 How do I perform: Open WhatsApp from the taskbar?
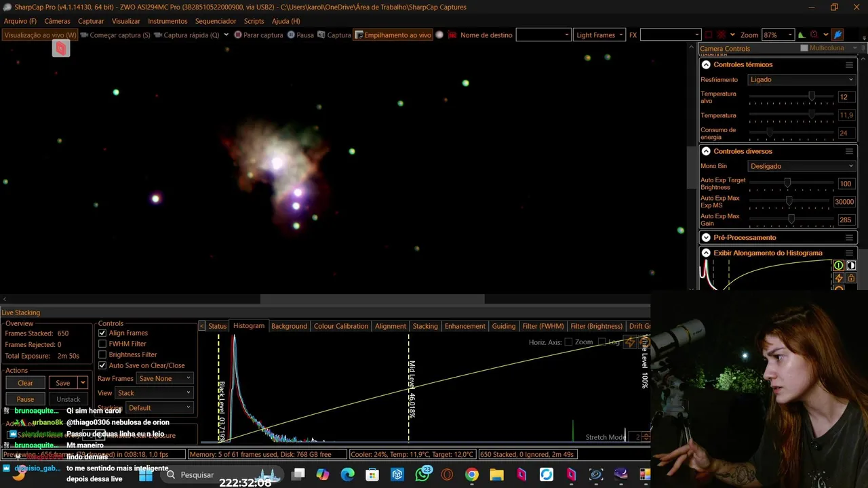422,474
